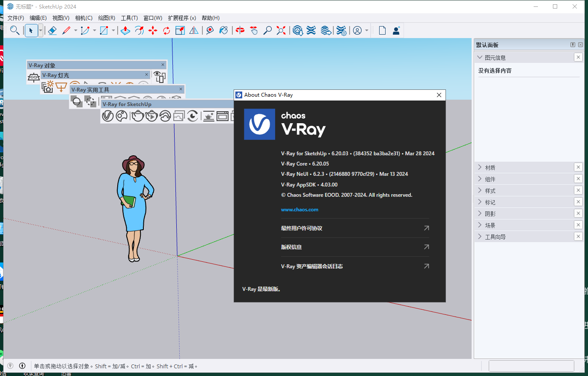
Task: Open the 相机(C) menu
Action: (x=84, y=18)
